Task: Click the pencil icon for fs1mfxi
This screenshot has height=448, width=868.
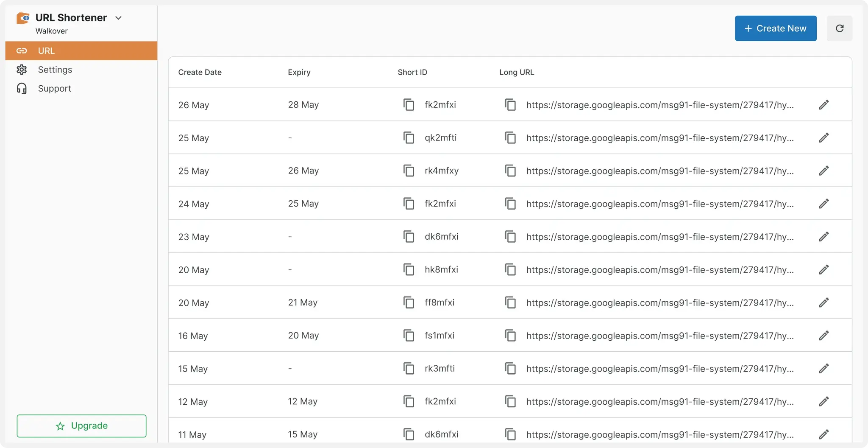Action: (x=823, y=336)
